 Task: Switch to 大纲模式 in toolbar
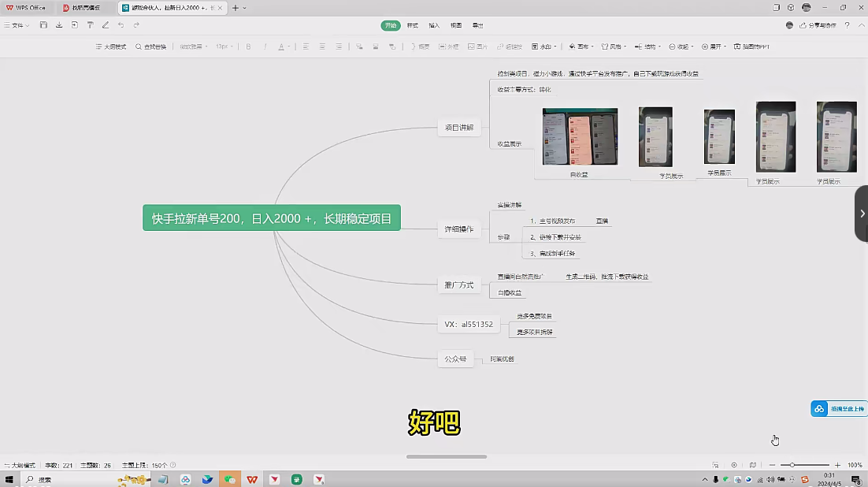coord(111,46)
